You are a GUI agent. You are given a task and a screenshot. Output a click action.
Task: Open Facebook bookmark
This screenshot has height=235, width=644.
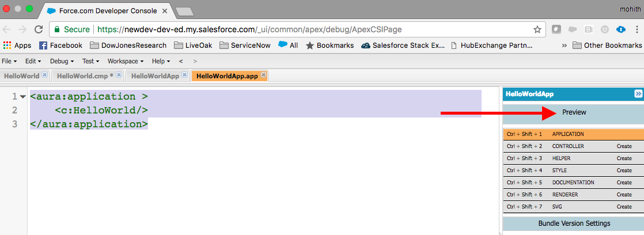61,45
